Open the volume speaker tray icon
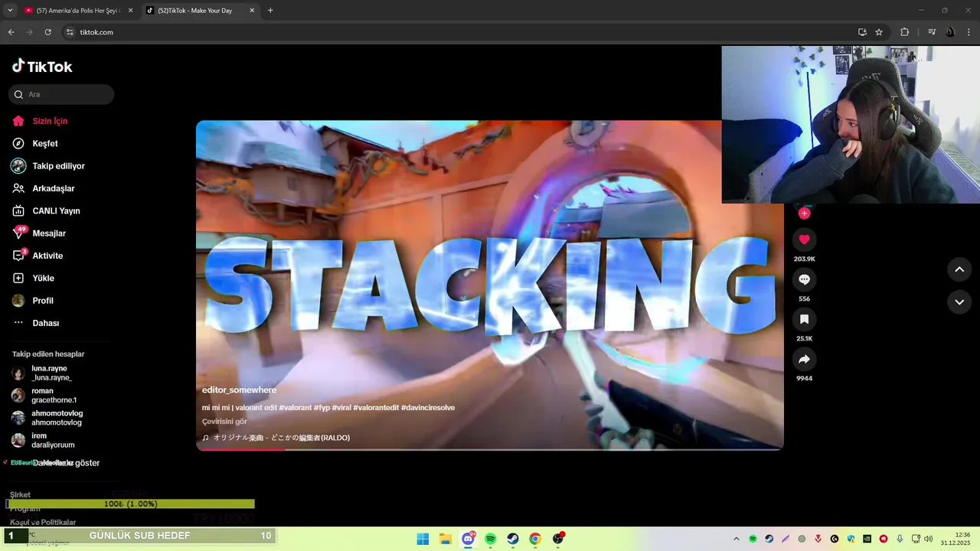980x551 pixels. click(929, 539)
